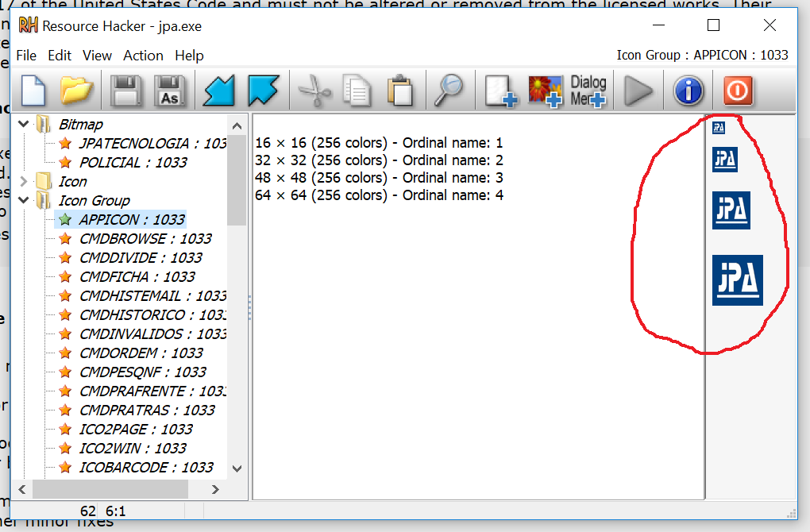This screenshot has height=532, width=810.
Task: Click the Save As floppy icon
Action: (170, 91)
